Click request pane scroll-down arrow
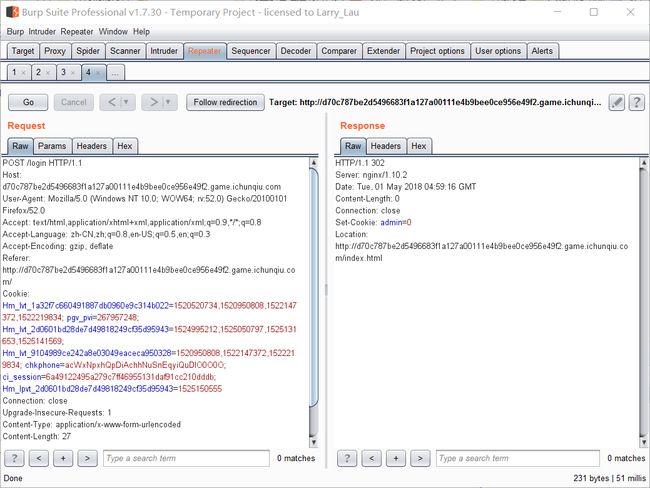 314,442
